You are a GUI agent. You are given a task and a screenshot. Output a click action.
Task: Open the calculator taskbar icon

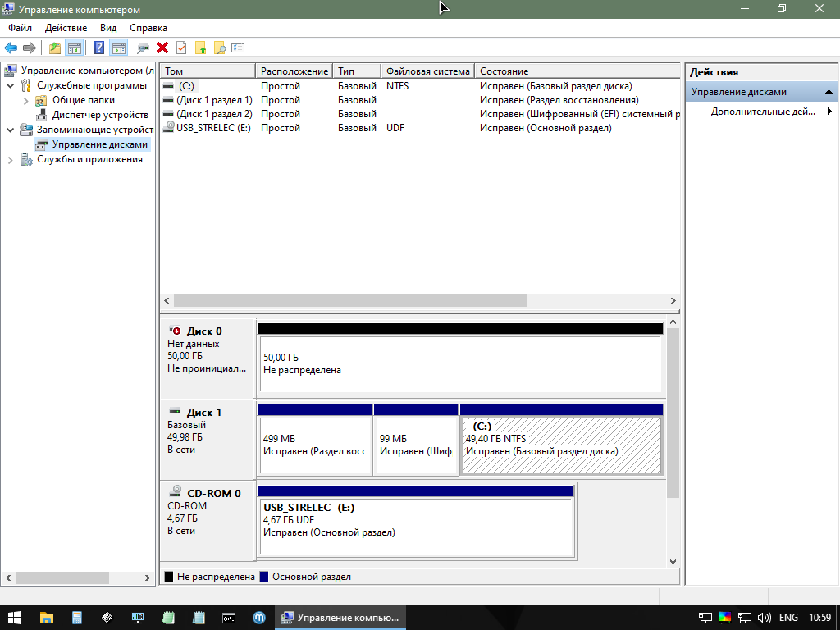pos(76,618)
